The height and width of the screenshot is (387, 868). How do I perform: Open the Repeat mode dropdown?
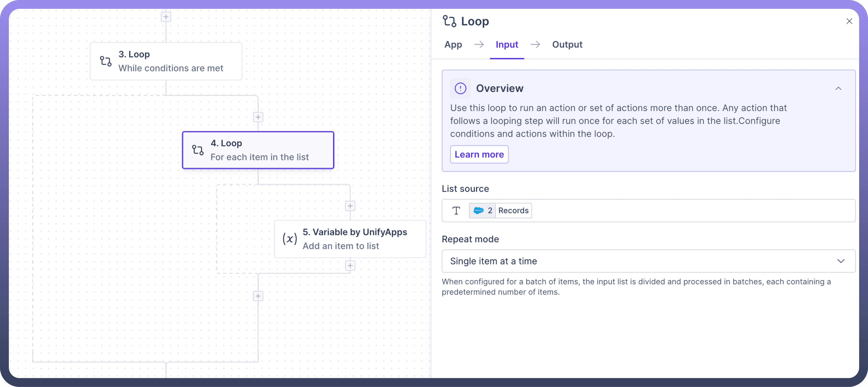click(640, 261)
